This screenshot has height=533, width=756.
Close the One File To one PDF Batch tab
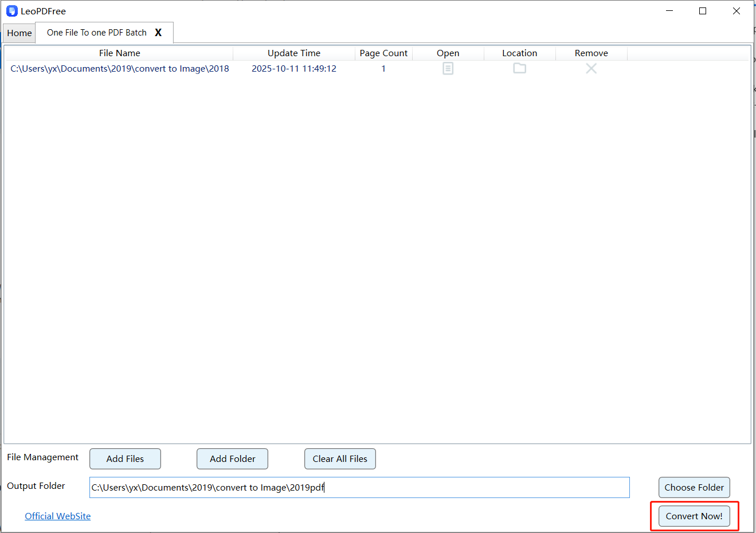tap(158, 33)
